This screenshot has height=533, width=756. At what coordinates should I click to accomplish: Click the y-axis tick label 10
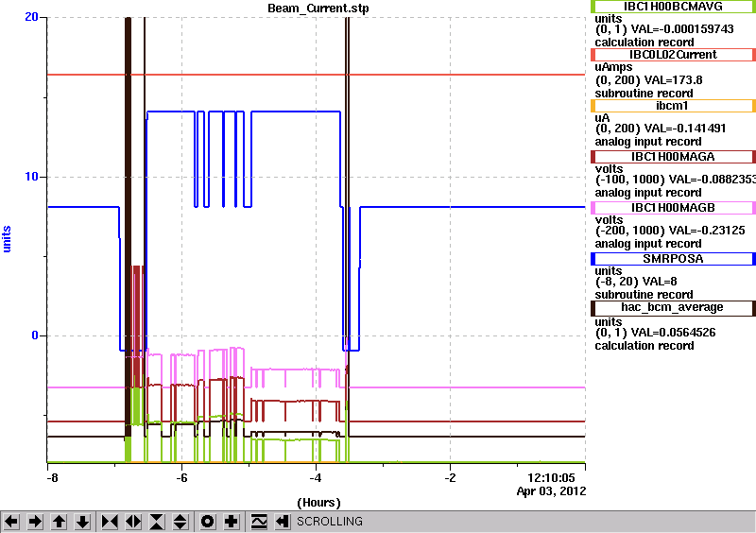click(x=31, y=177)
